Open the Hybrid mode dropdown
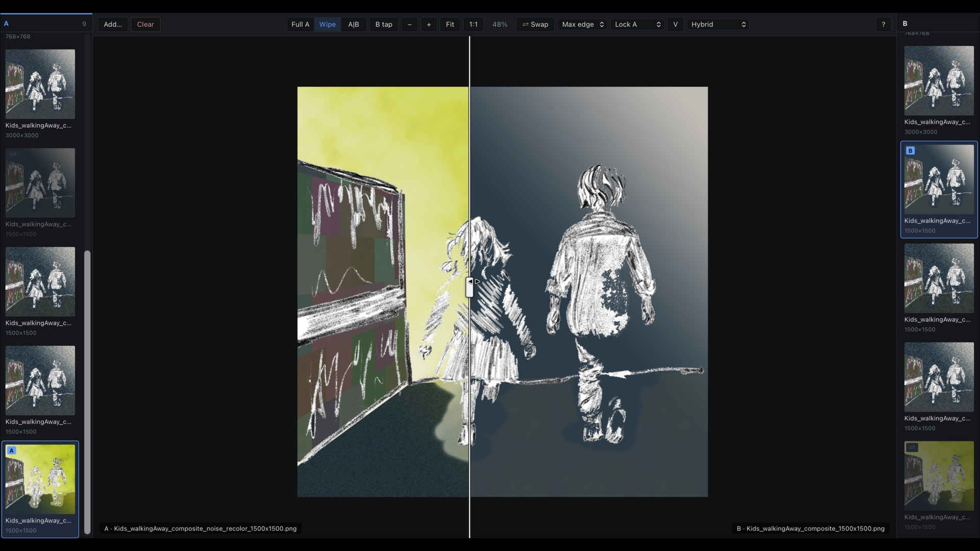The image size is (980, 551). (718, 24)
